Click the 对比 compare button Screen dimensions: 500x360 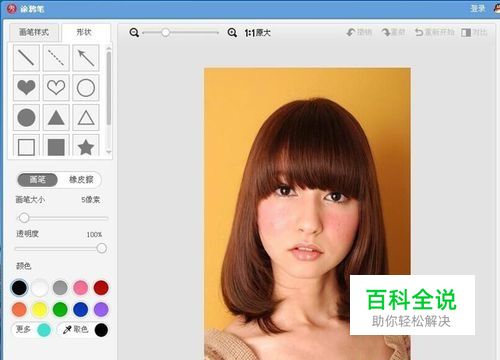tap(474, 32)
